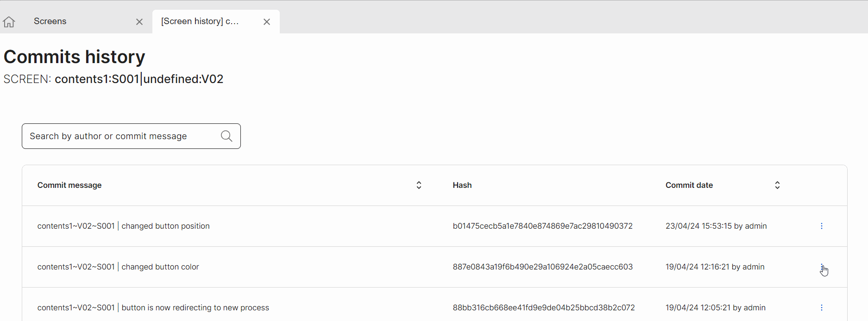Close the Screen history tab
868x321 pixels.
click(x=267, y=22)
